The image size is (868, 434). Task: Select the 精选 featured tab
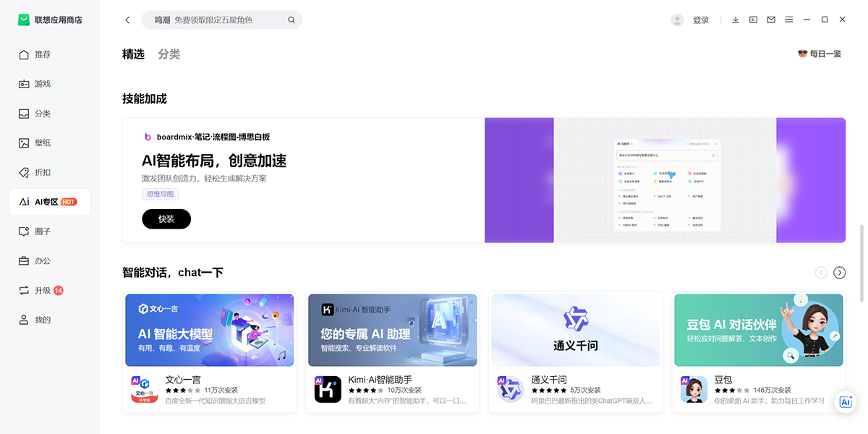click(x=134, y=54)
